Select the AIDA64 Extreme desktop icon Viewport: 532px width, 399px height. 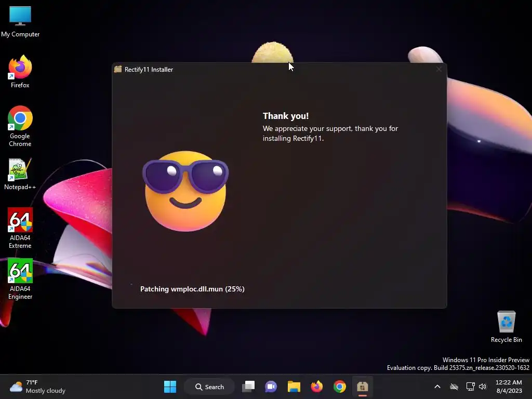[x=20, y=228]
